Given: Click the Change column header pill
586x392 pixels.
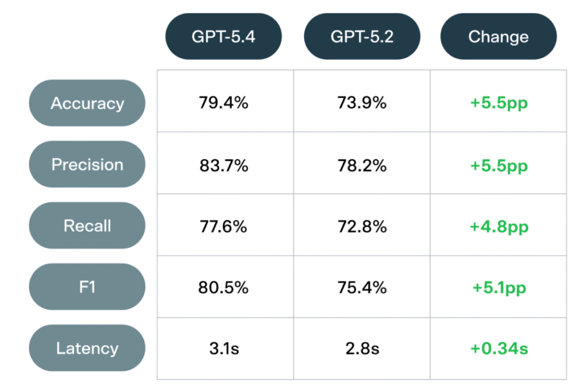Looking at the screenshot, I should pyautogui.click(x=498, y=37).
